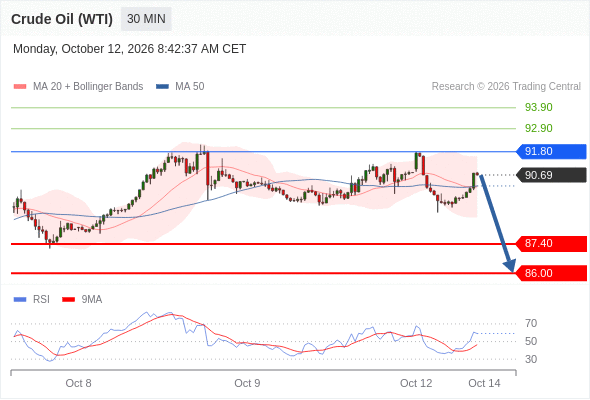Click the RSI 30 axis label

(x=531, y=359)
